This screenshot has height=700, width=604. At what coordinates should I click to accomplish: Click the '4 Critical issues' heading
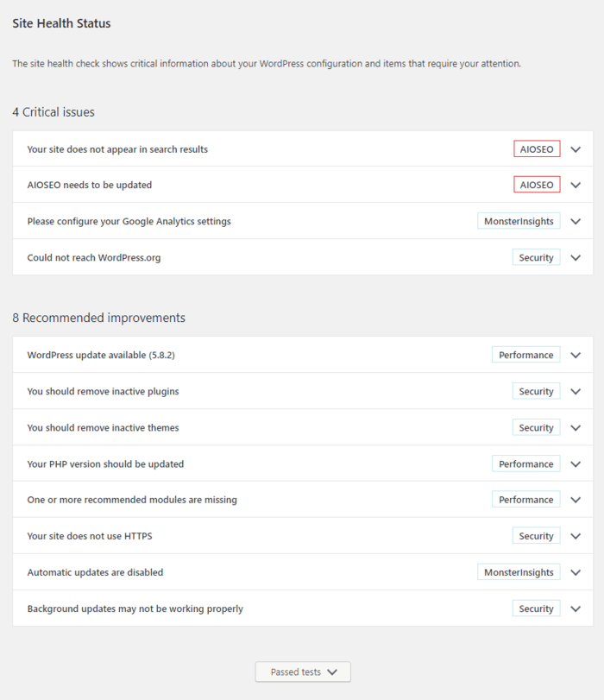53,112
